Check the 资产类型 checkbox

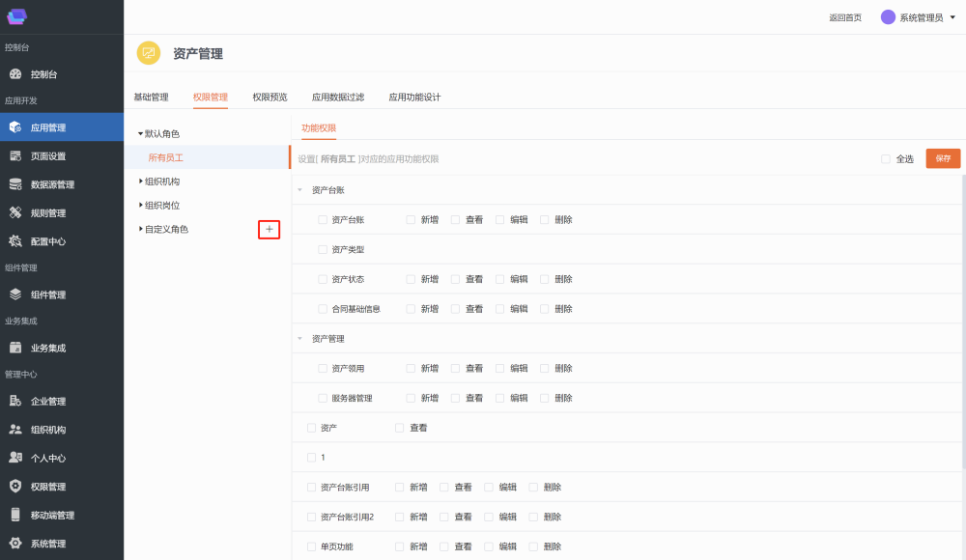coord(323,249)
